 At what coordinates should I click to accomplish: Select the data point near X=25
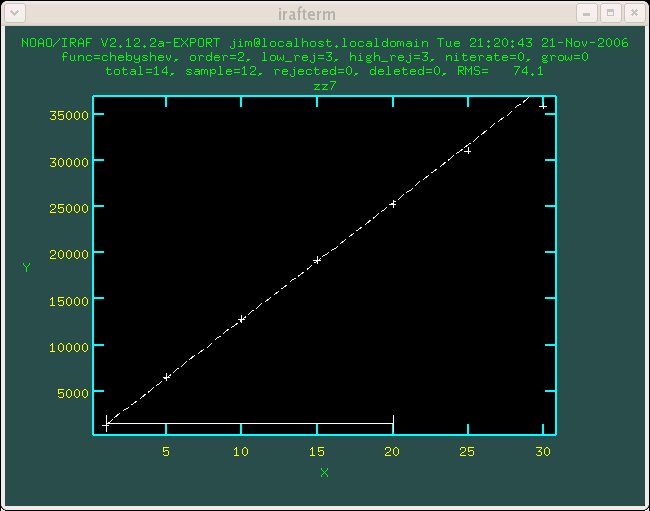pyautogui.click(x=467, y=150)
